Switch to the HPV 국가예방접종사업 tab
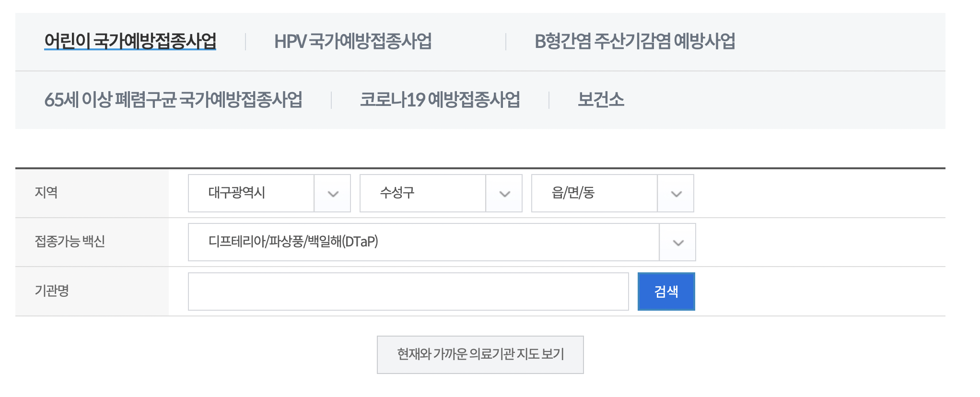980x397 pixels. (353, 42)
